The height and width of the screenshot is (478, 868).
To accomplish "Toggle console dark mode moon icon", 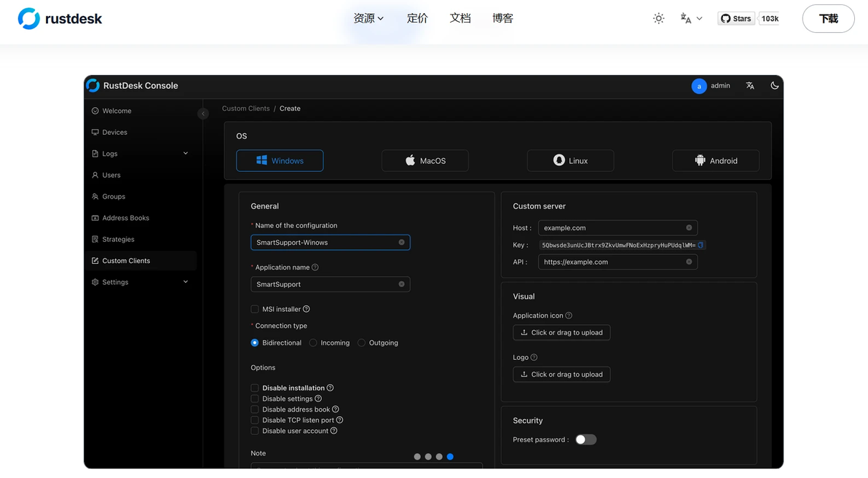I will 775,85.
